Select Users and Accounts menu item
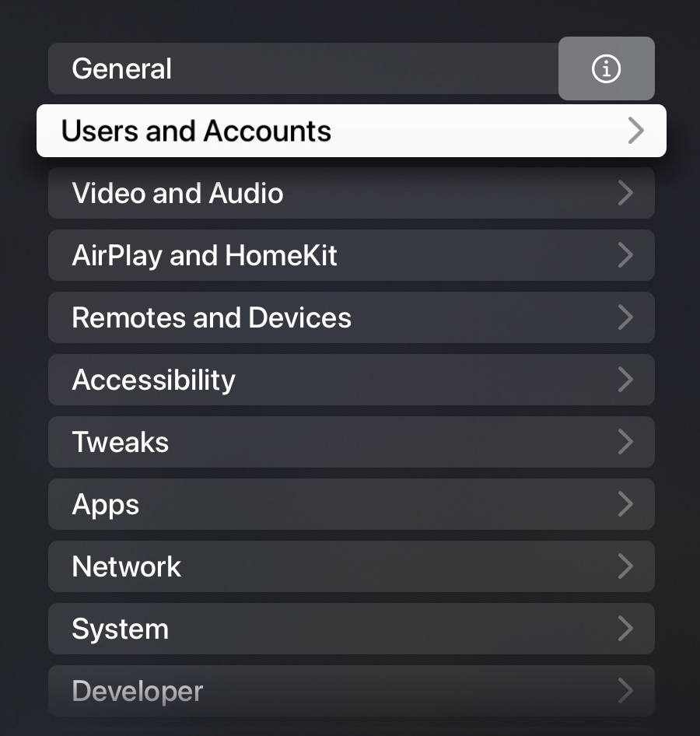 pyautogui.click(x=352, y=131)
